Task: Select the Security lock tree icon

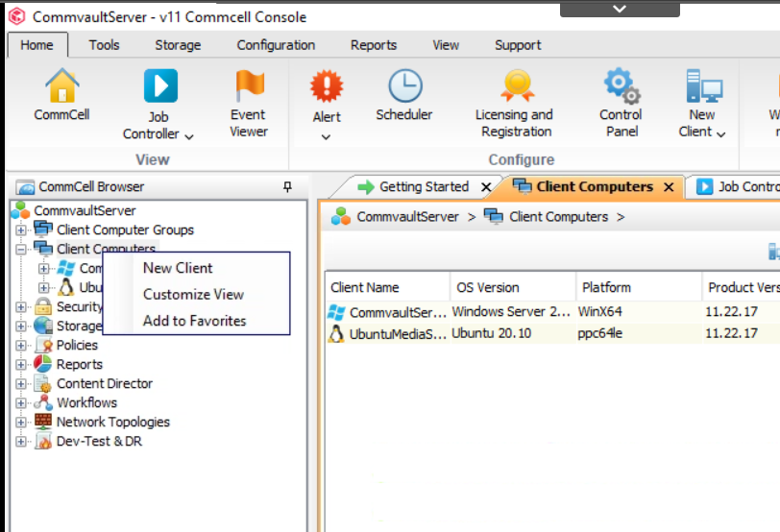Action: coord(43,306)
